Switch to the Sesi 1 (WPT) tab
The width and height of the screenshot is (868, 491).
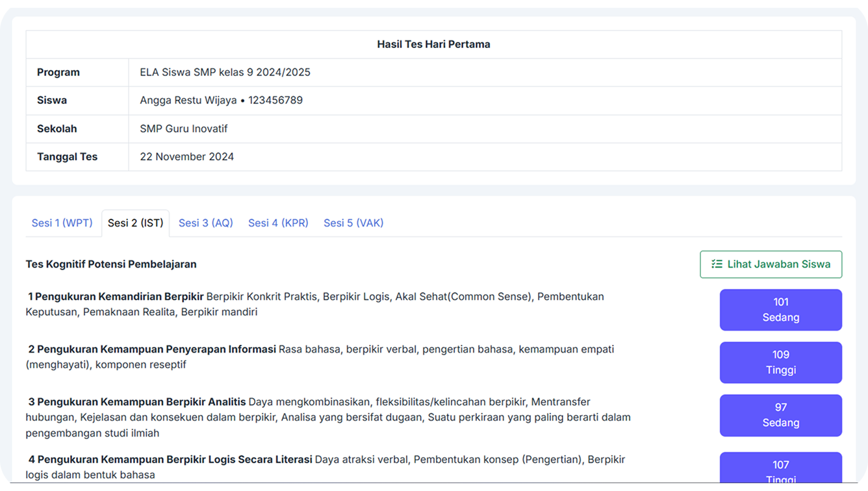point(62,223)
